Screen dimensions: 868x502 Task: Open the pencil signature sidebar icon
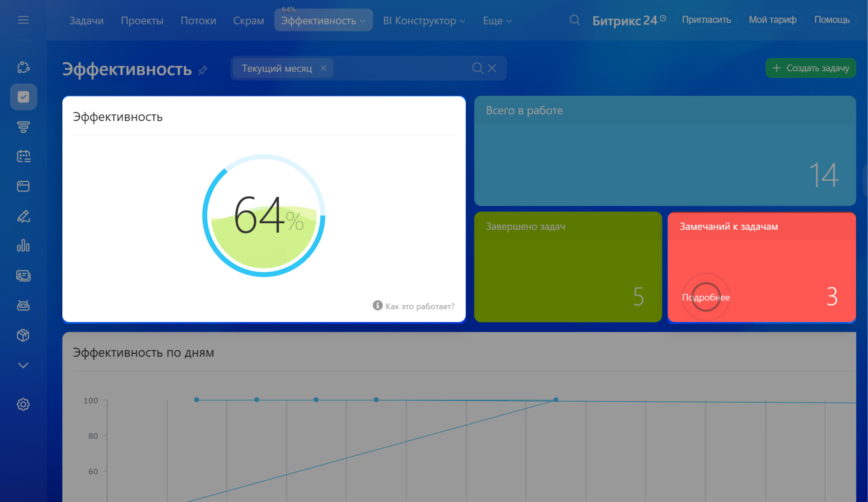click(23, 216)
